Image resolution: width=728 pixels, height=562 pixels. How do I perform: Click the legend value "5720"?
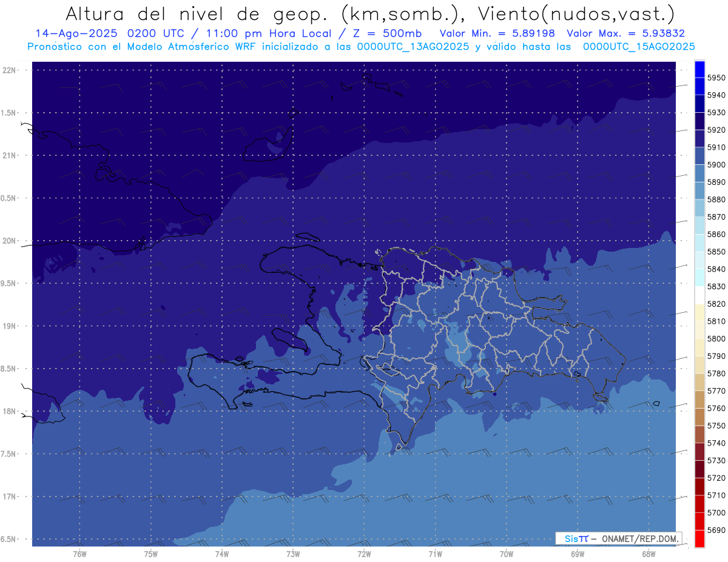tap(716, 478)
